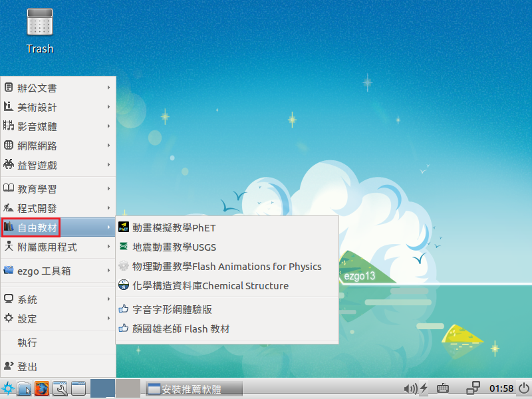The height and width of the screenshot is (399, 532).
Task: Click the 辦公文書 document icon
Action: [9, 88]
